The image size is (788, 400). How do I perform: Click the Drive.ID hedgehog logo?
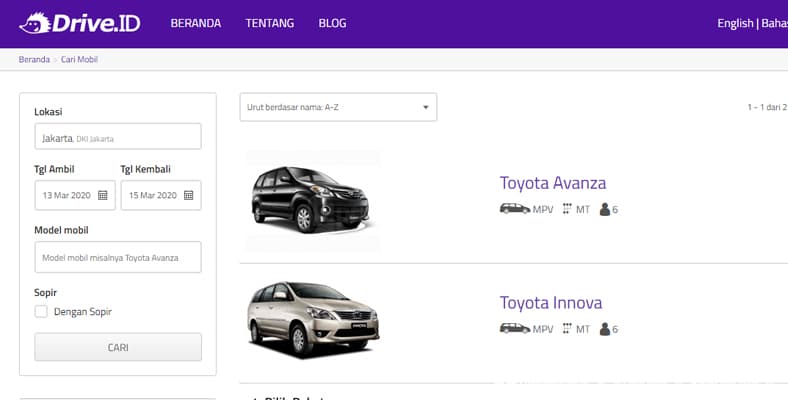tap(80, 23)
